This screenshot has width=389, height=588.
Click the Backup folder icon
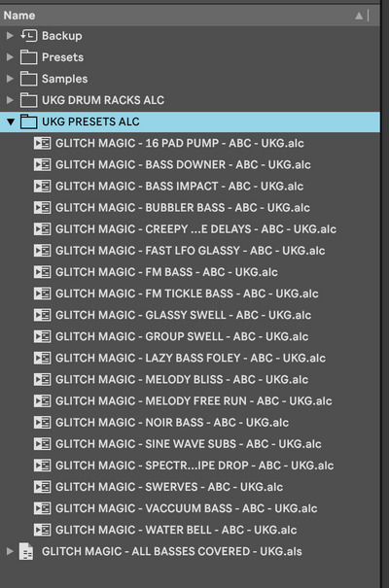point(28,36)
